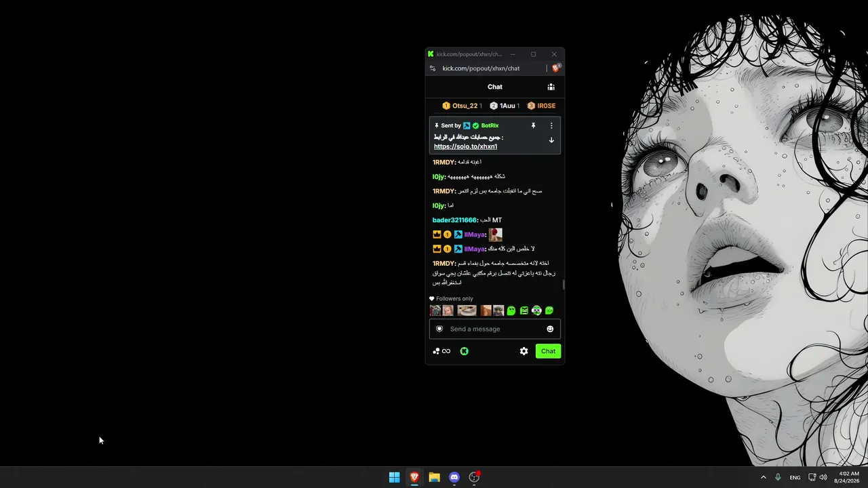
Task: Insert the fifth channel emote thumbnail
Action: pyautogui.click(x=498, y=310)
